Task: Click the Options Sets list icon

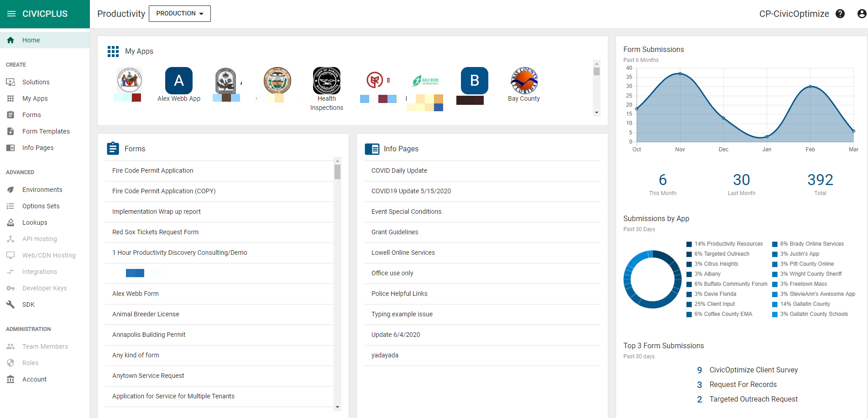Action: [10, 206]
